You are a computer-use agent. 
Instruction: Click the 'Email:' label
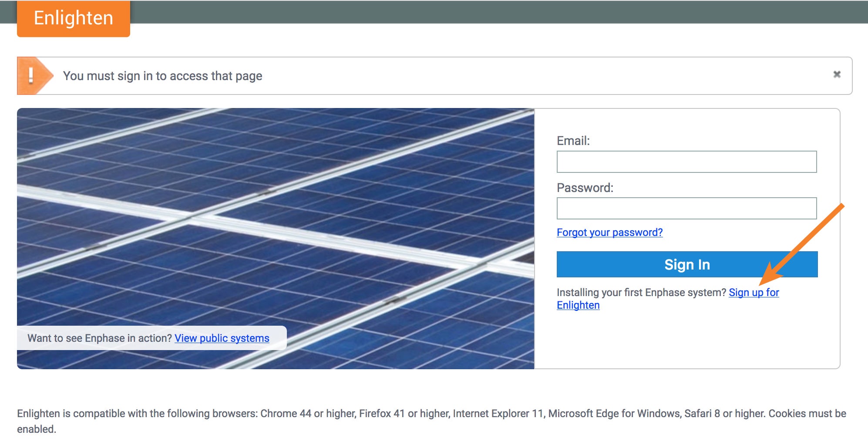pyautogui.click(x=573, y=141)
